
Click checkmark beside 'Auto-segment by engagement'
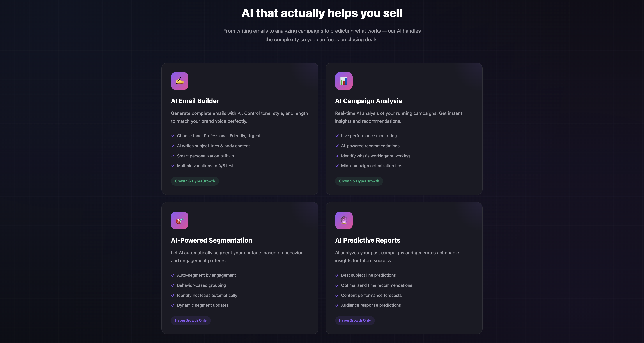[x=173, y=275]
